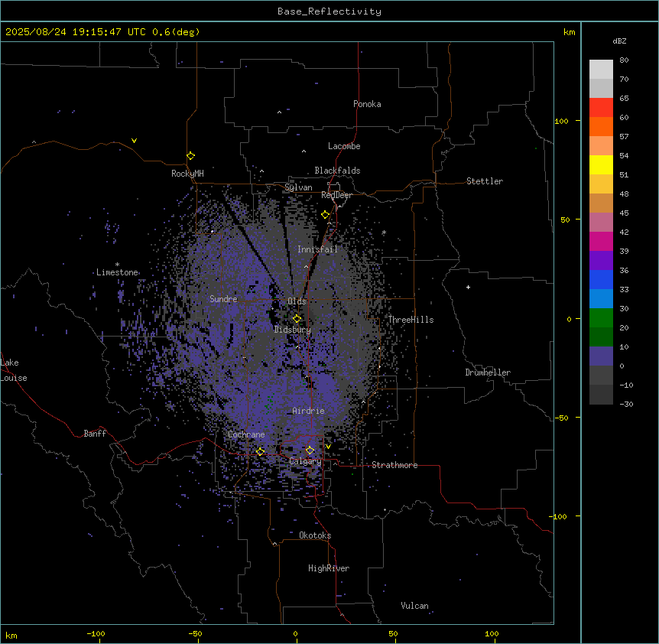Select the slate purple 0-10 dBZ legend swatch
The height and width of the screenshot is (644, 659).
point(601,356)
